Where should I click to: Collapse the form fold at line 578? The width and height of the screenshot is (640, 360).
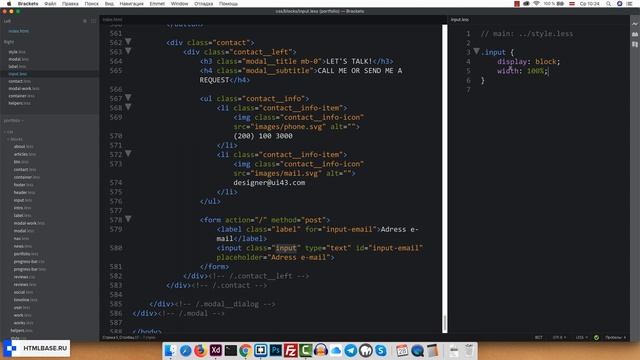128,219
